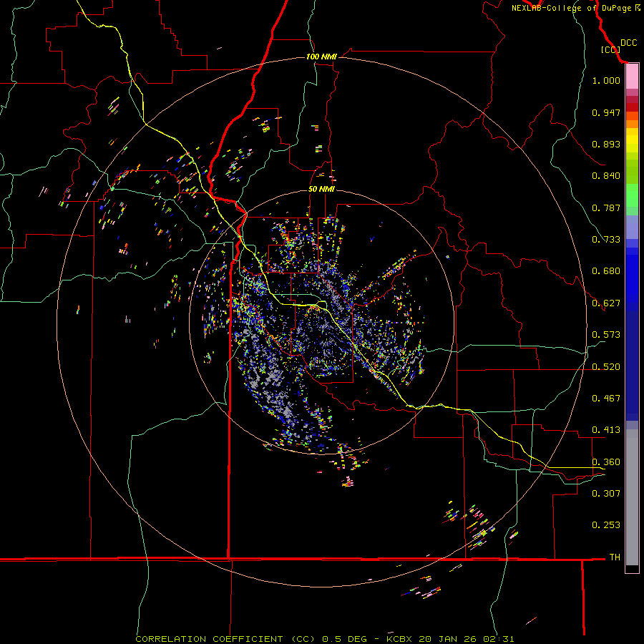Click the [CC] unit label above the scale
The width and height of the screenshot is (644, 644).
coord(610,49)
